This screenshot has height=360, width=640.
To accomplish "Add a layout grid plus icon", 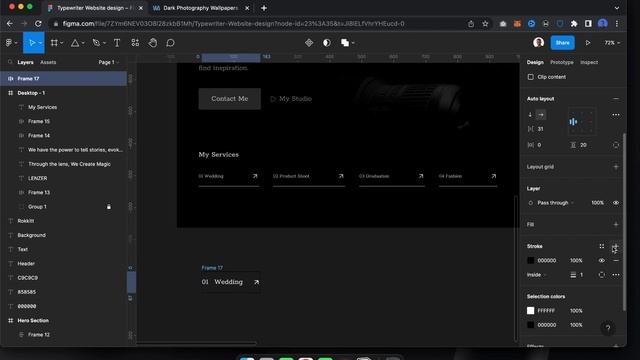I will click(x=616, y=167).
